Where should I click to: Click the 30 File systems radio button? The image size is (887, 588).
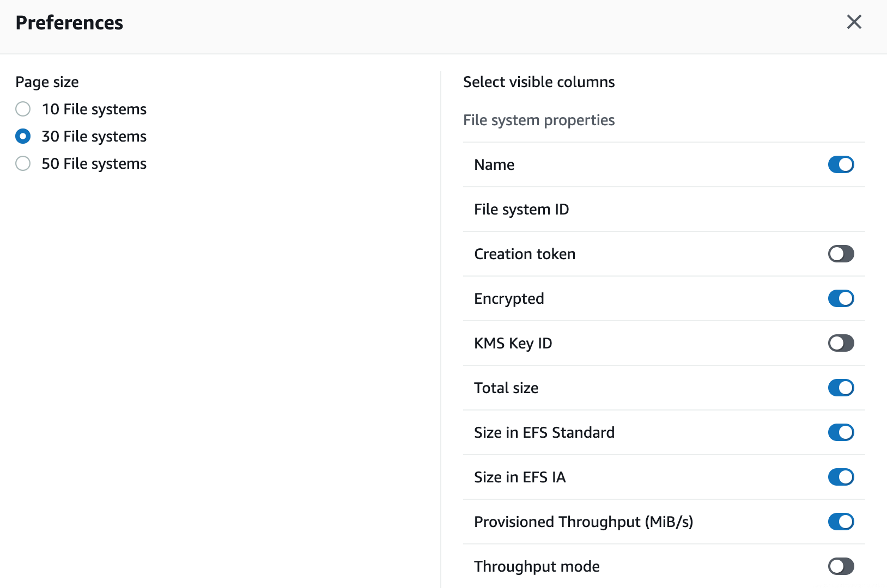23,136
